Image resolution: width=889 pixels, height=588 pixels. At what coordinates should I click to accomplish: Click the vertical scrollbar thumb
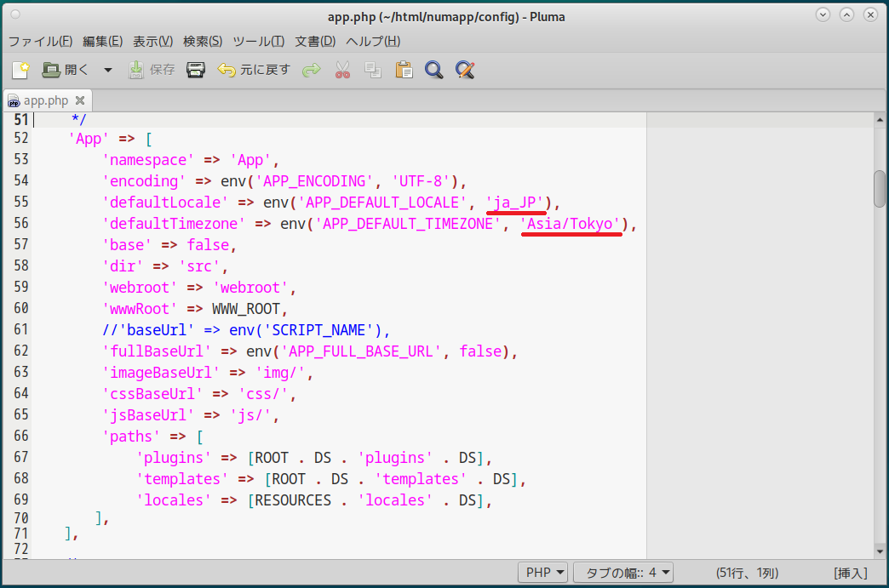click(880, 189)
